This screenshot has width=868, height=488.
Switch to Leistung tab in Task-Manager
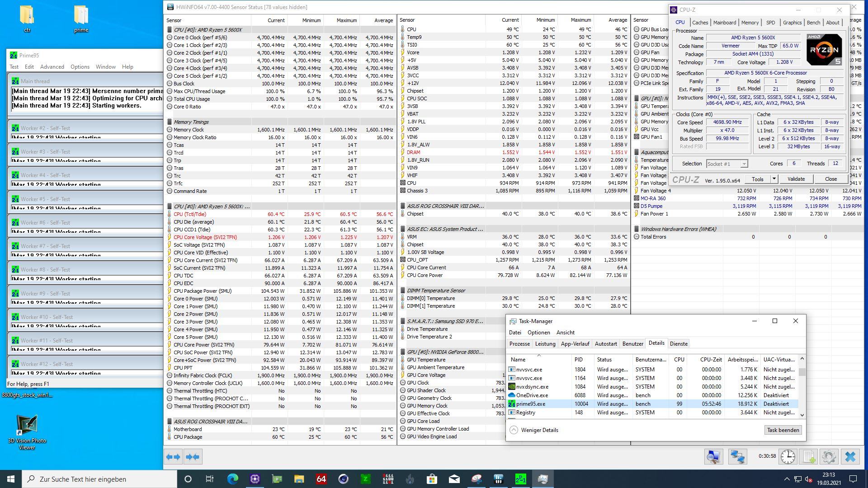pos(545,344)
